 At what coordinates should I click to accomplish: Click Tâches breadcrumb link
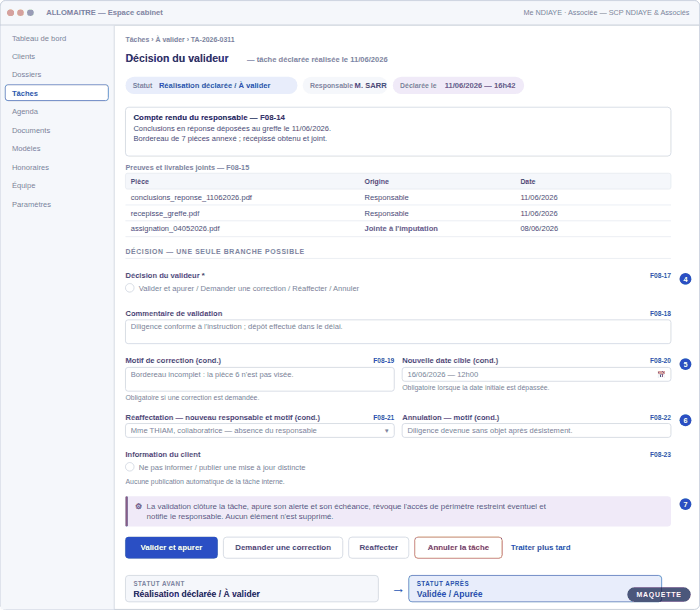(x=137, y=39)
